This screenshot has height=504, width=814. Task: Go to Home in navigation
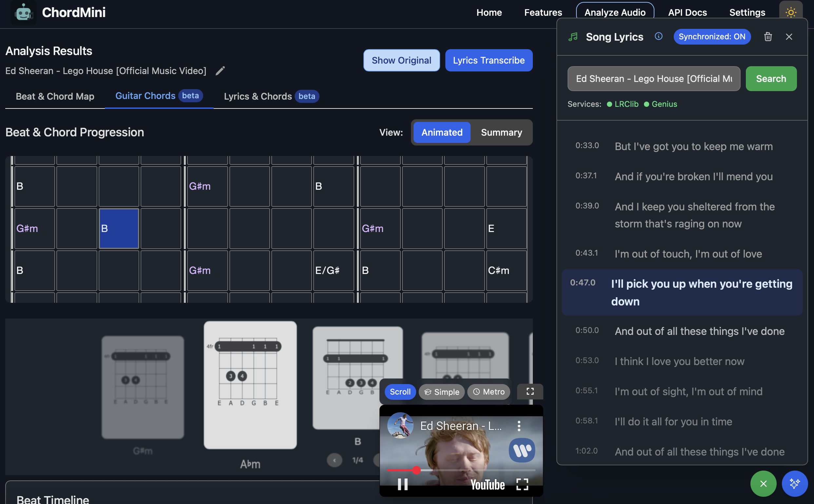pos(489,12)
